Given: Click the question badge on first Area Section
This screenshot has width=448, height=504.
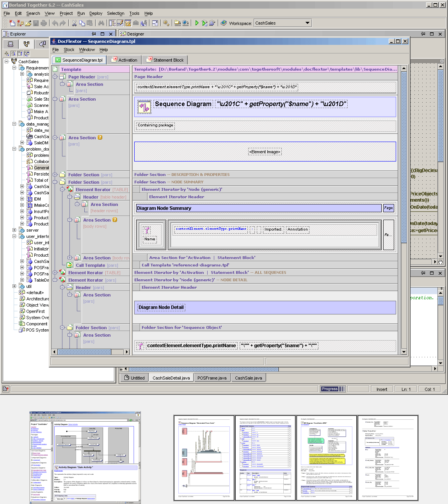Looking at the screenshot, I should [x=100, y=137].
